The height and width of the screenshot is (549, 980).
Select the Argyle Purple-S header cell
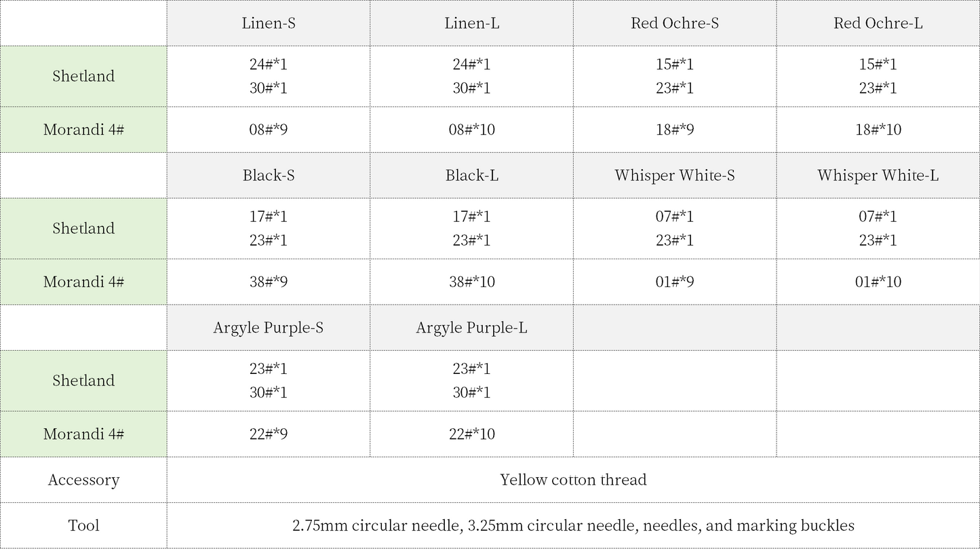pos(269,328)
